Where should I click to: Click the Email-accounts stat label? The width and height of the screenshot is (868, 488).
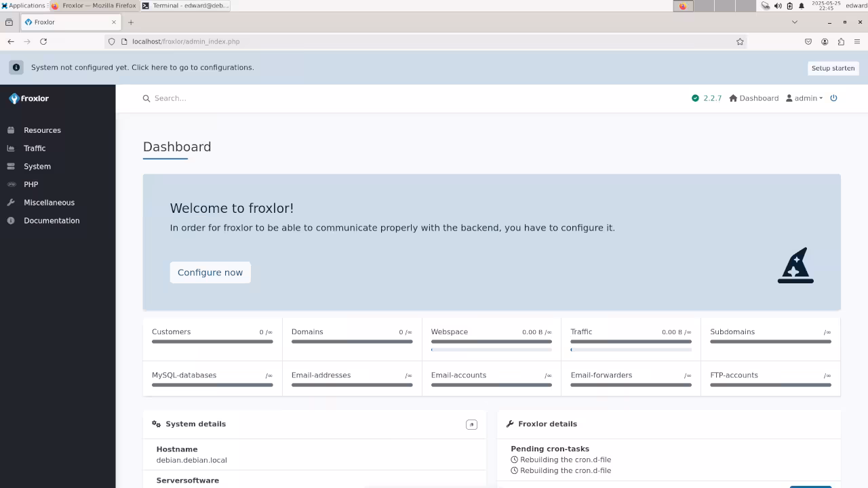point(458,375)
